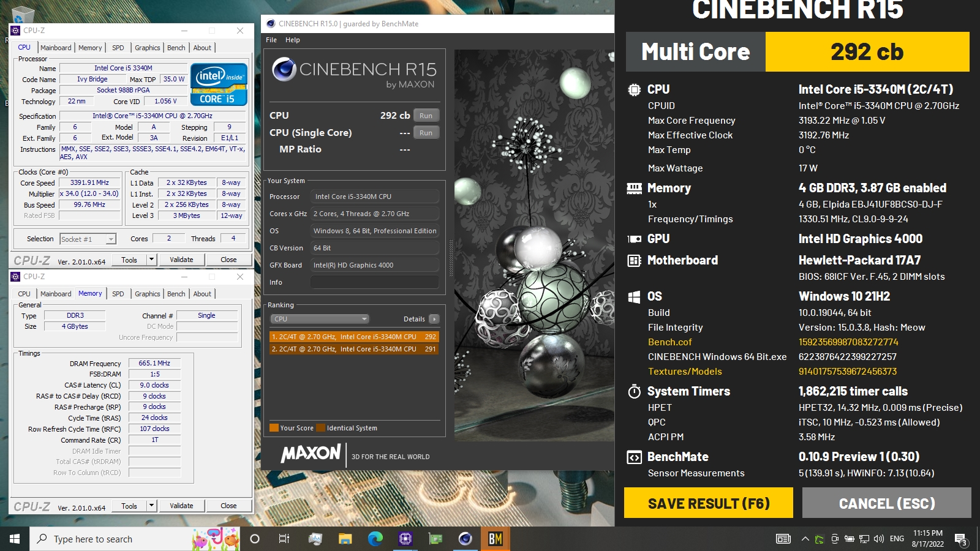Click the ENG language indicator in the tray

coord(897,539)
